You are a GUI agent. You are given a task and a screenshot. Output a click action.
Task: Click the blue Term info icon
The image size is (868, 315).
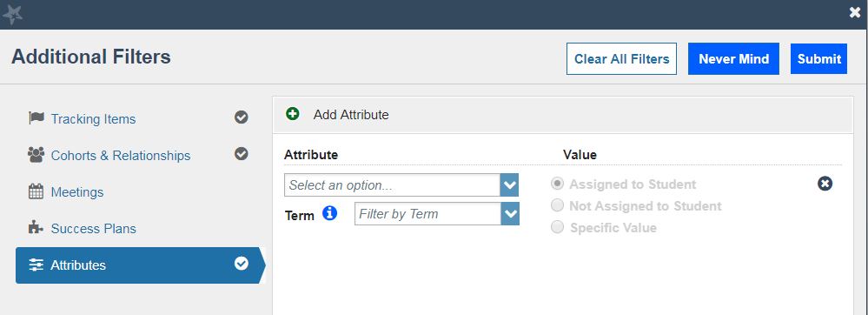click(330, 213)
